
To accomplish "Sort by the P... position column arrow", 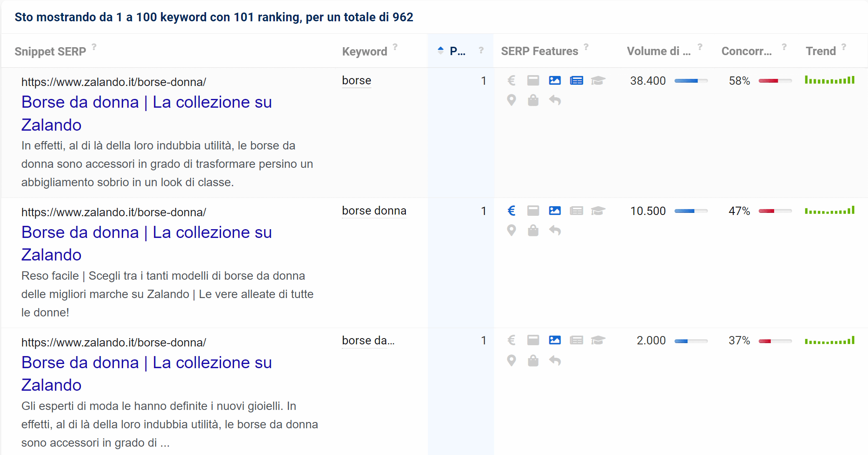I will 440,51.
